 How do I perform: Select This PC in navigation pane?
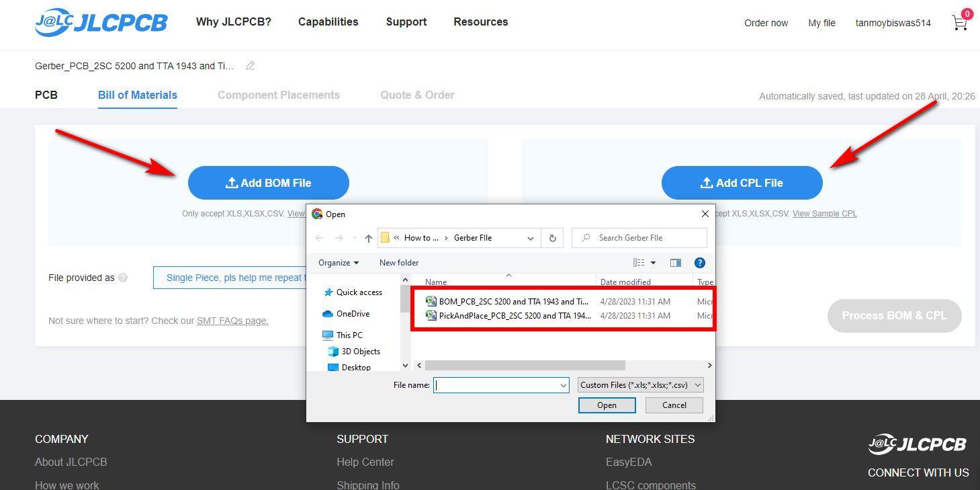tap(343, 335)
